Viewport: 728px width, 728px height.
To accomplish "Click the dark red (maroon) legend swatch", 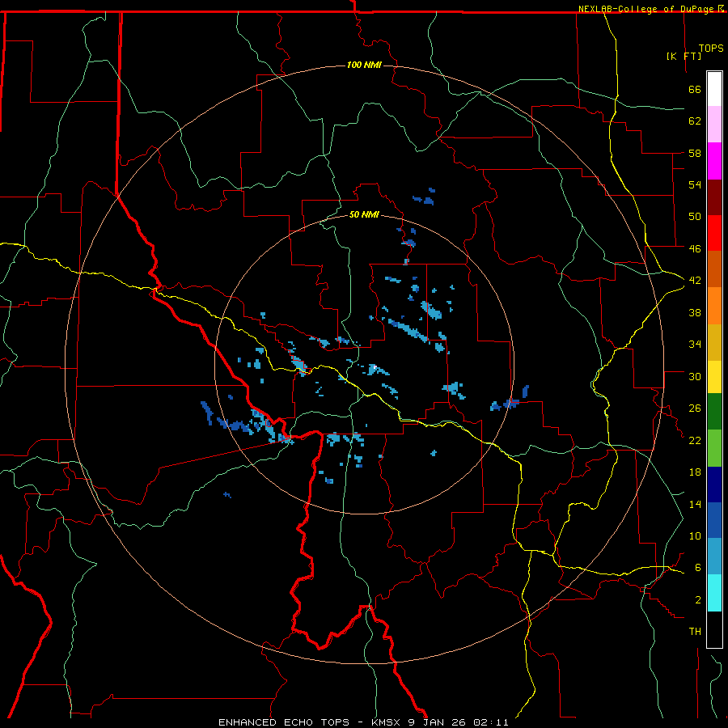I will [x=714, y=197].
